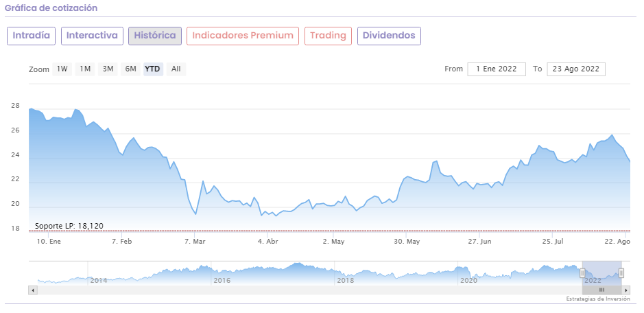Zoom chart to 6M
644x313 pixels.
130,69
